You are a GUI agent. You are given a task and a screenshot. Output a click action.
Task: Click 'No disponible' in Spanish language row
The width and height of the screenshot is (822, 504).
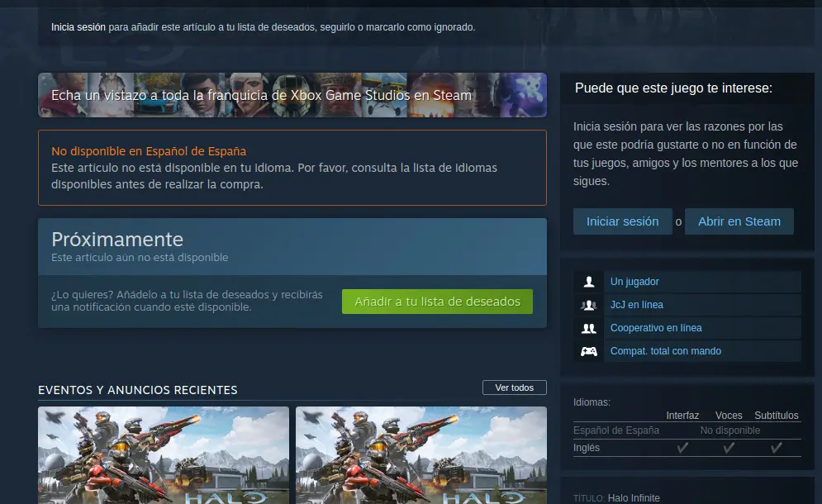coord(730,430)
